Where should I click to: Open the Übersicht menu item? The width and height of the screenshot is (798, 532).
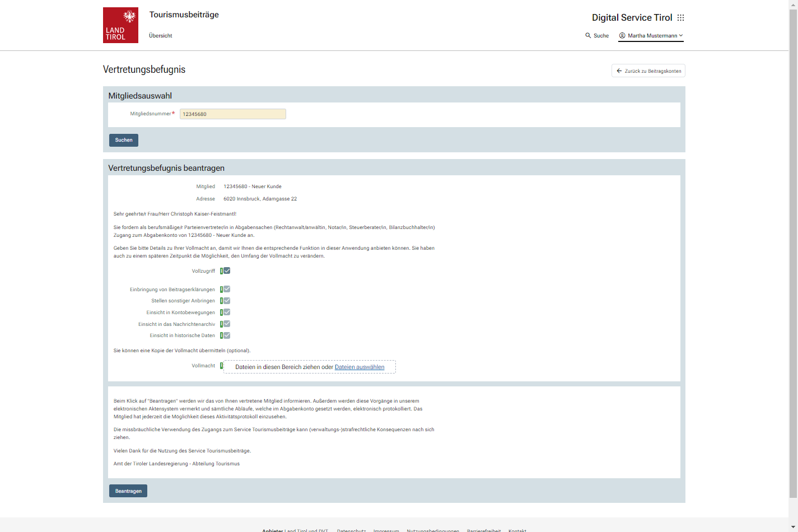pyautogui.click(x=160, y=35)
